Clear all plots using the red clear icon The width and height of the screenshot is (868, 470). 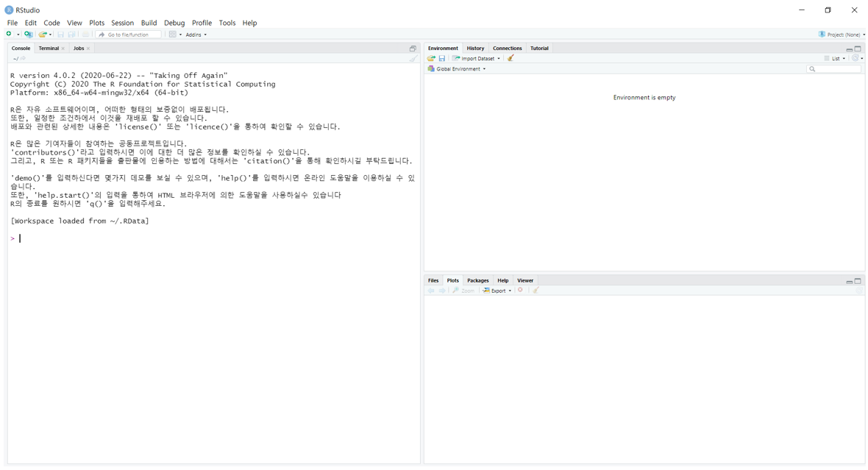521,290
